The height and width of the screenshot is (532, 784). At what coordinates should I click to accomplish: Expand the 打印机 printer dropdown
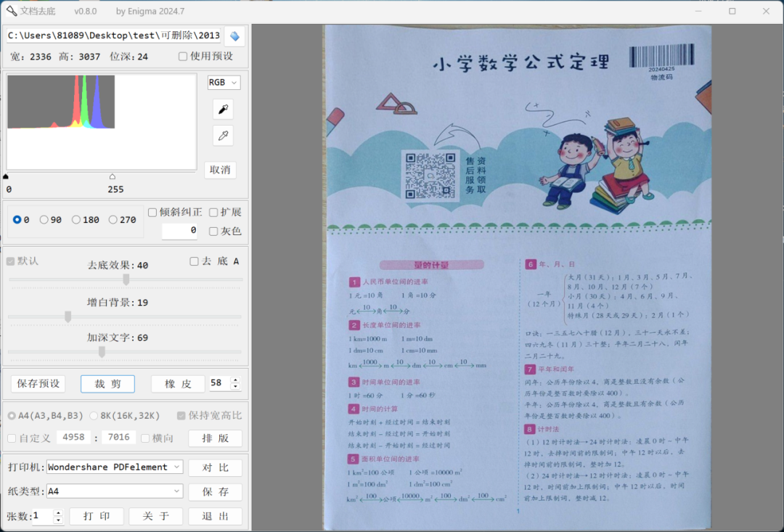(178, 467)
